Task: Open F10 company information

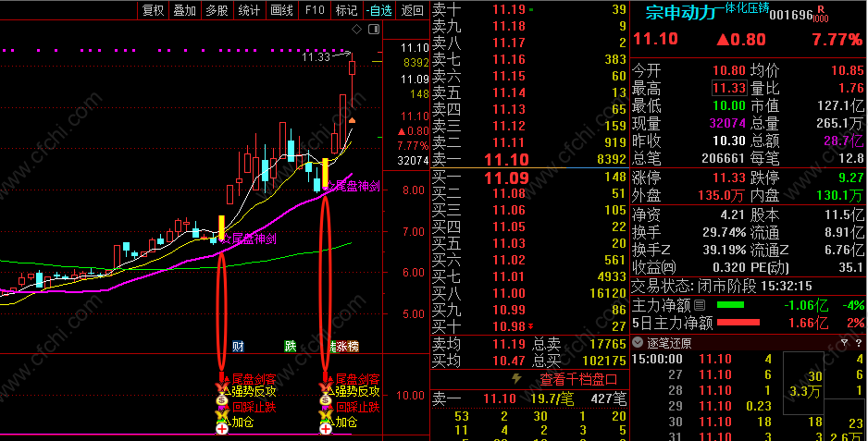Action: point(315,10)
